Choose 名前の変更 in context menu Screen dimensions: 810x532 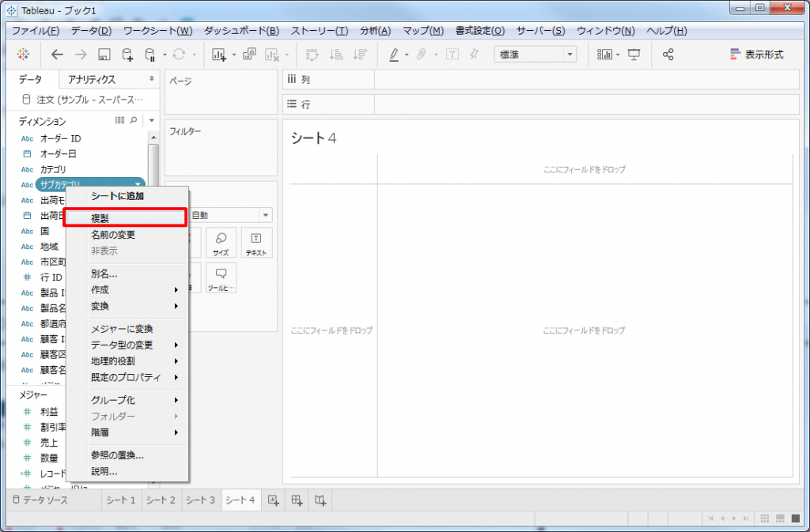pyautogui.click(x=113, y=235)
